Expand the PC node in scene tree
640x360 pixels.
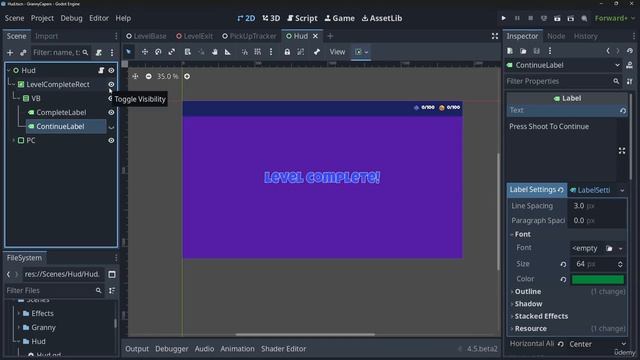point(13,140)
